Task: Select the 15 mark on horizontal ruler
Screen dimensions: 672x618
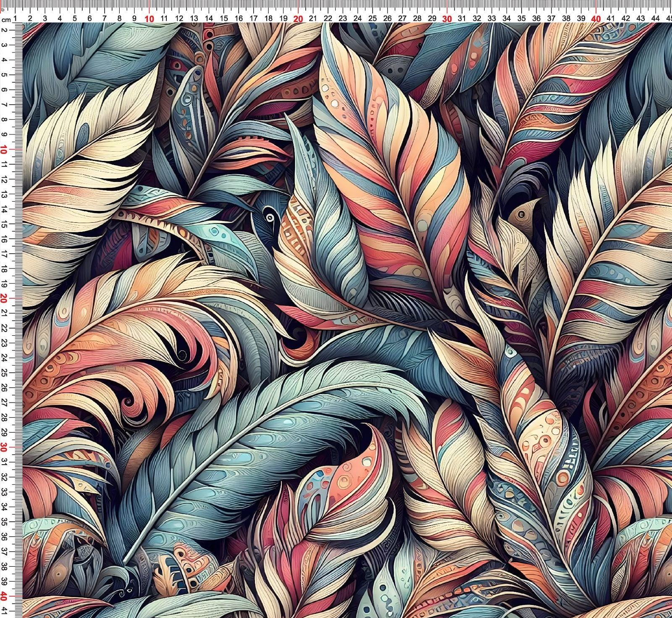Action: pos(223,18)
